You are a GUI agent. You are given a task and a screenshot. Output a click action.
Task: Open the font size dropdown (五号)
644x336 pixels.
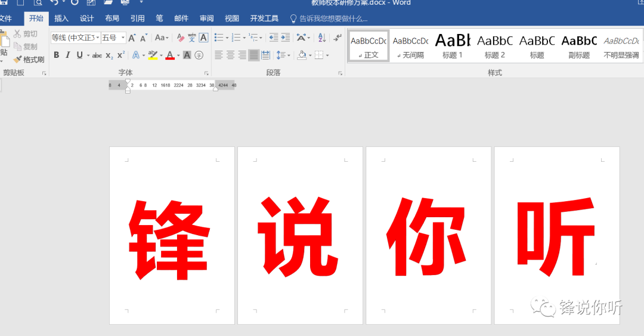(x=123, y=38)
